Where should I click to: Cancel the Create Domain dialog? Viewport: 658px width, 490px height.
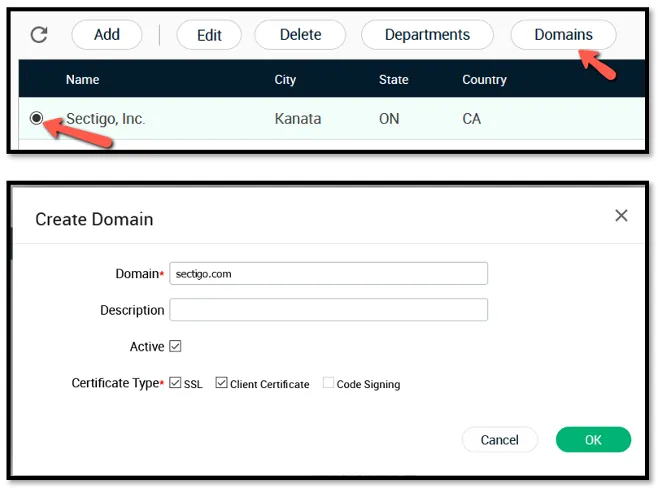[x=499, y=440]
